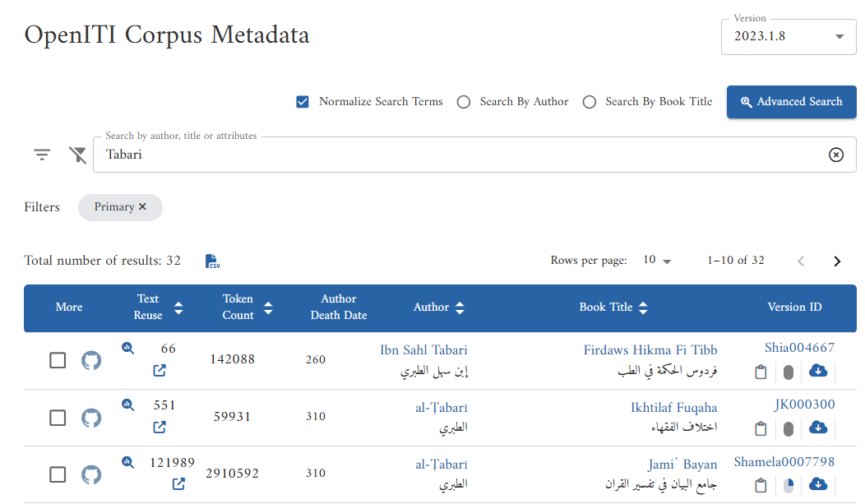Copy the Shia004667 version ID to clipboard

[x=761, y=371]
